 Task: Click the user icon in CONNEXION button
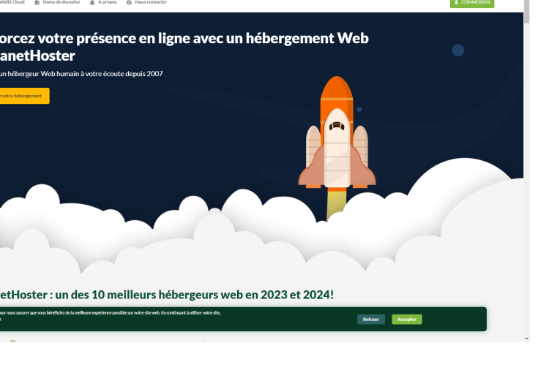pyautogui.click(x=456, y=2)
